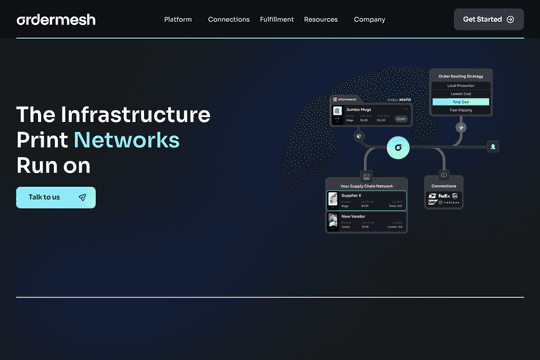Click the ordermesh logo
This screenshot has height=360, width=540.
click(56, 20)
